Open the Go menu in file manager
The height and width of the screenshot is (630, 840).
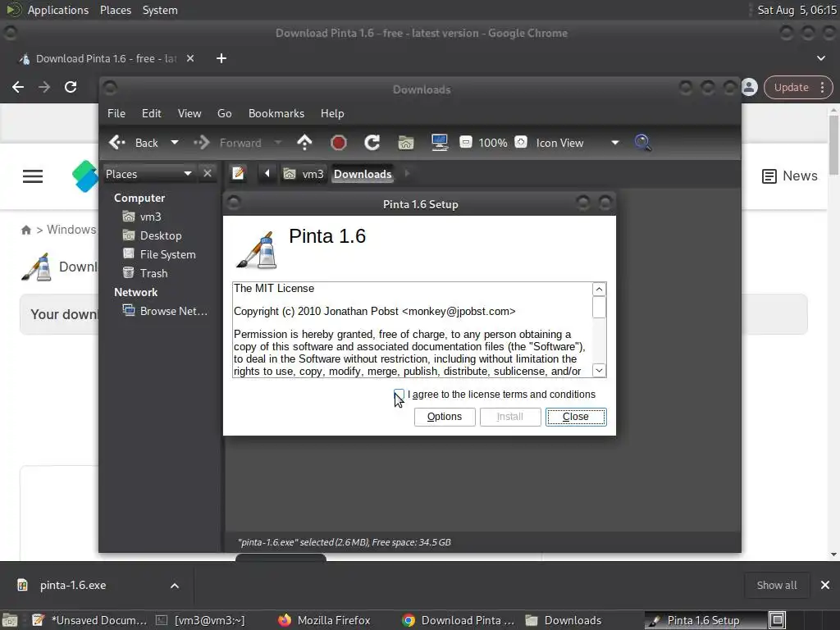click(225, 113)
